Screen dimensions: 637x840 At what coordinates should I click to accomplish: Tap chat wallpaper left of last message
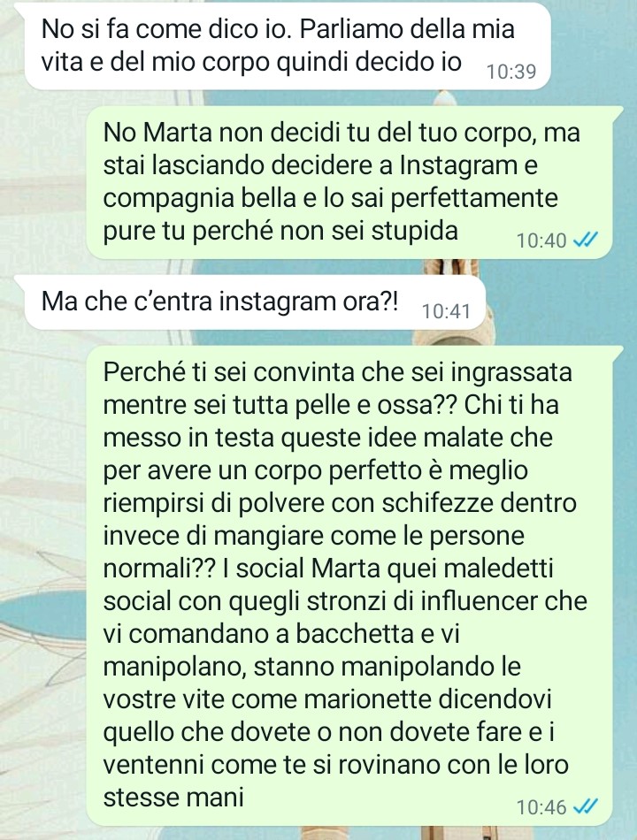[x=42, y=589]
